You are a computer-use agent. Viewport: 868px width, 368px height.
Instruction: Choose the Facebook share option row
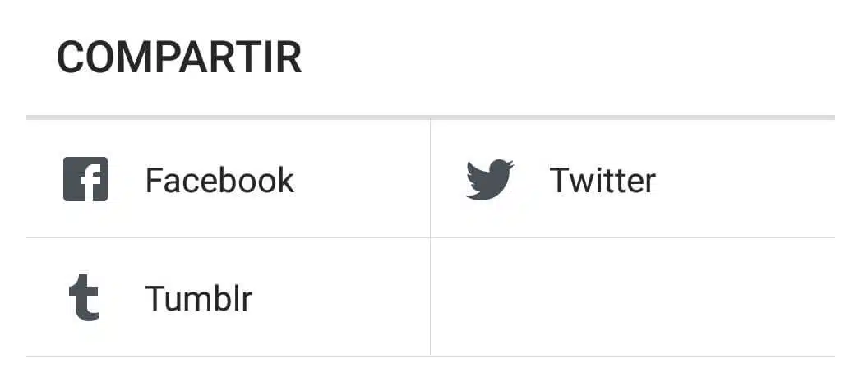[228, 179]
